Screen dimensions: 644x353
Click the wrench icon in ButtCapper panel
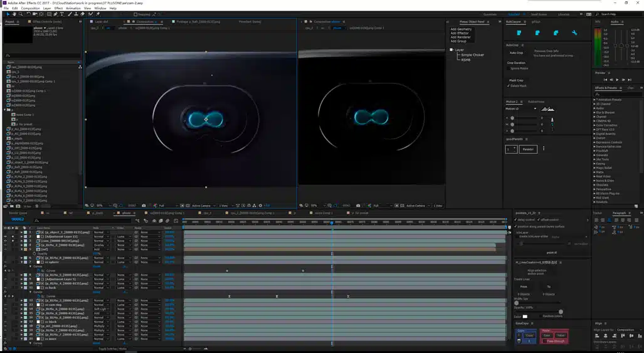(574, 33)
